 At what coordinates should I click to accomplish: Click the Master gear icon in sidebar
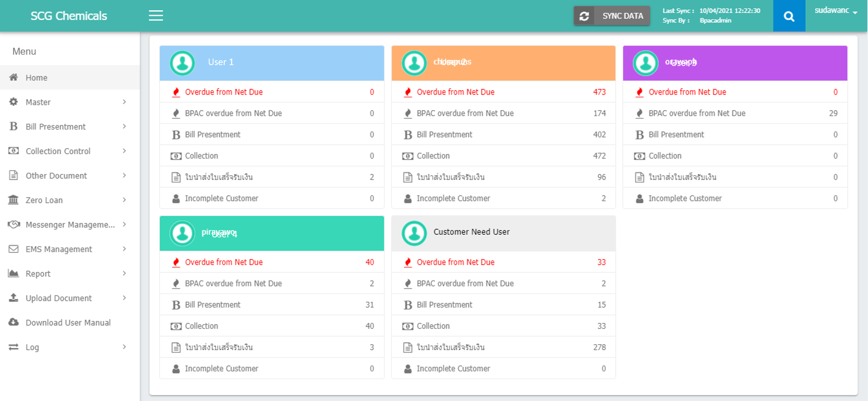(x=14, y=102)
